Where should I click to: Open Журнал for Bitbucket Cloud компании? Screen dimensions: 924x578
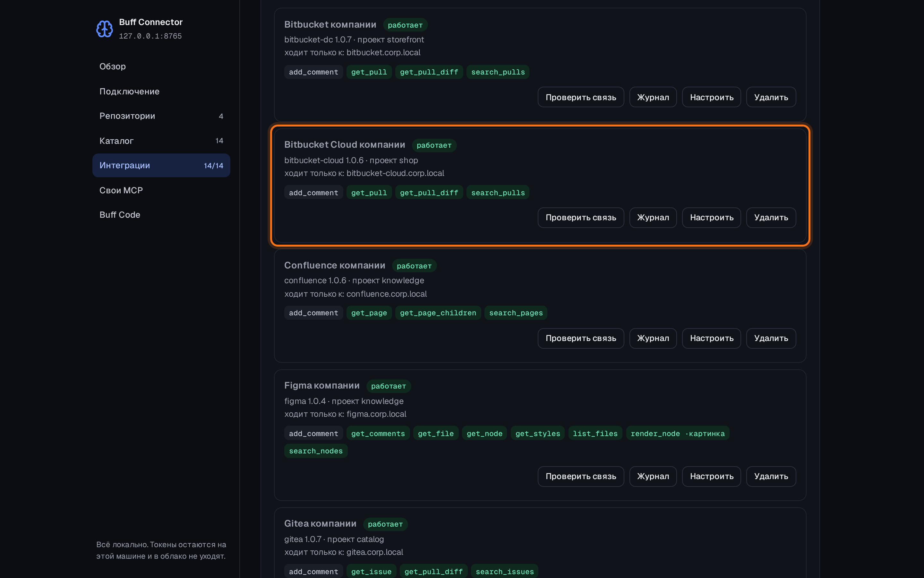653,217
